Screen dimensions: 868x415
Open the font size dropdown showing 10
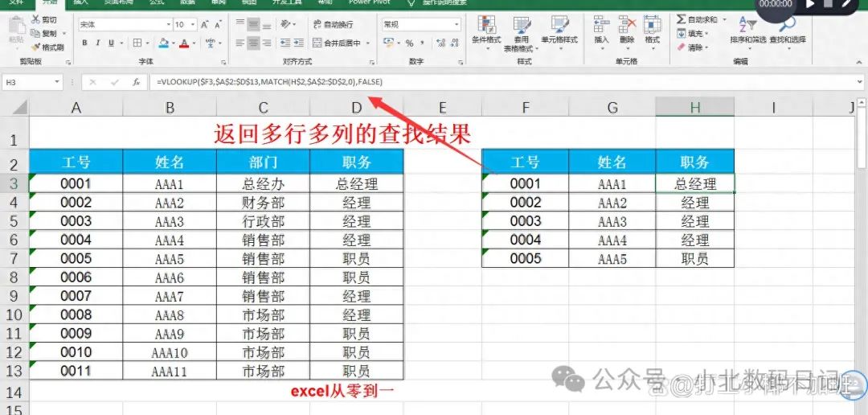tap(193, 25)
